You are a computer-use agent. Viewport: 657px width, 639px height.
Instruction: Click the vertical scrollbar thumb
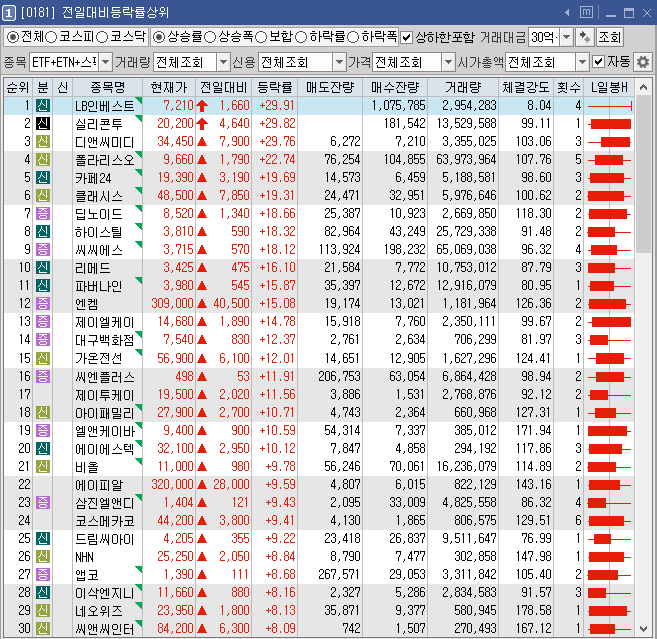tap(643, 174)
